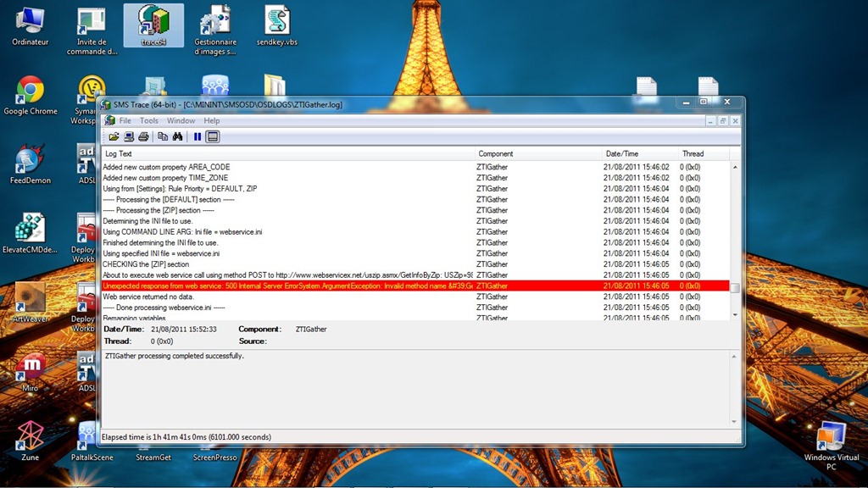Select the sendkey.vbs script file icon
The image size is (868, 488).
pos(277,25)
